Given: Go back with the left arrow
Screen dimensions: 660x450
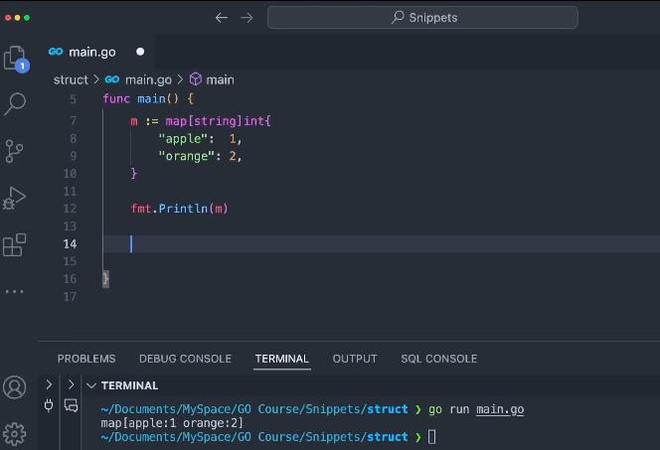Looking at the screenshot, I should pos(221,18).
